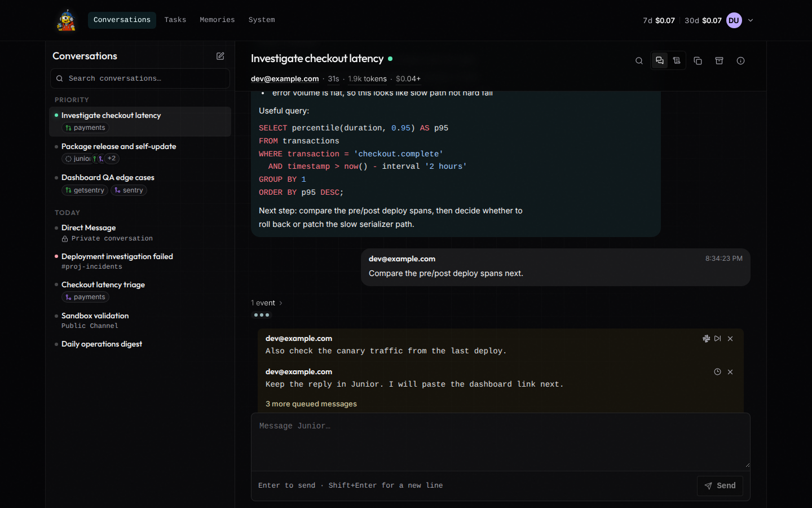Click the Public Channel label
Viewport: 812px width, 508px height.
tap(90, 326)
